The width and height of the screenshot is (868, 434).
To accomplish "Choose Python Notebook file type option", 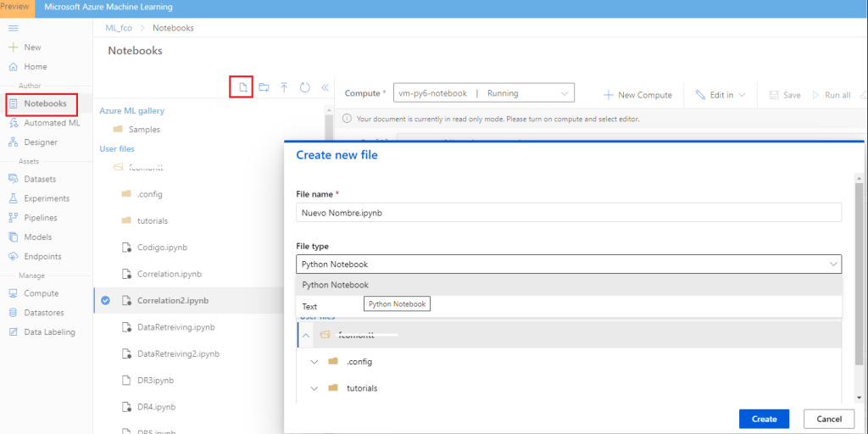I will [335, 285].
